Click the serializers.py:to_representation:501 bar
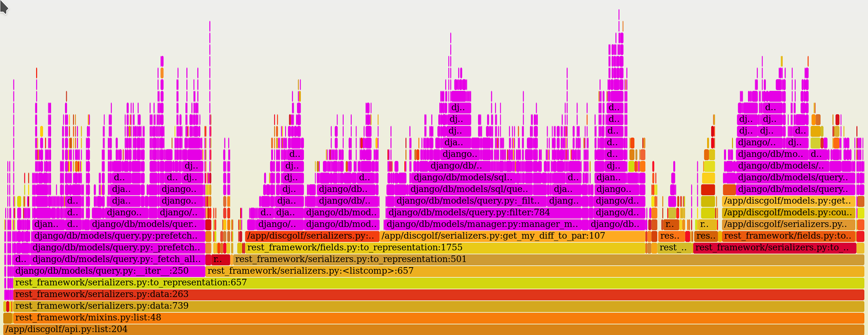The width and height of the screenshot is (868, 335). pos(549,259)
